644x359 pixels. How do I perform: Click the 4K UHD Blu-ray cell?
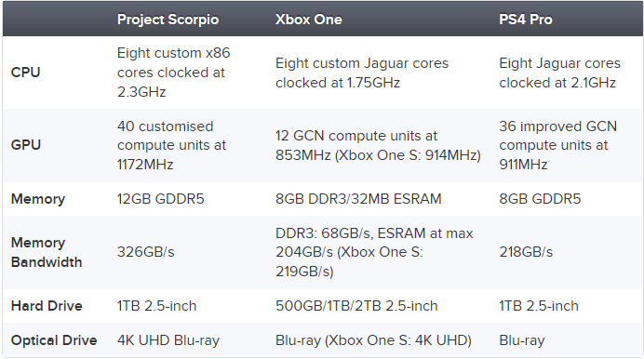tap(168, 340)
